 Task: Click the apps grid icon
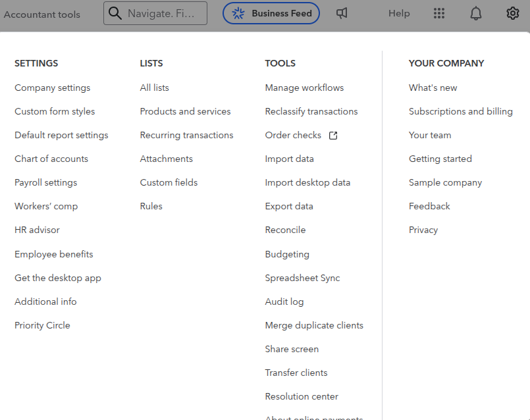439,13
